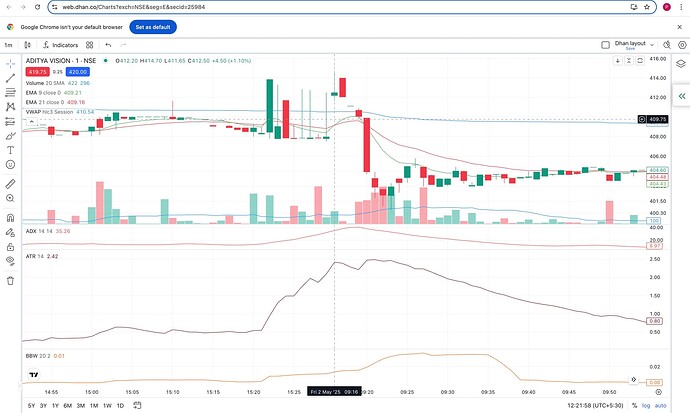
Task: Click the blue 420.00 buy price button
Action: [78, 72]
